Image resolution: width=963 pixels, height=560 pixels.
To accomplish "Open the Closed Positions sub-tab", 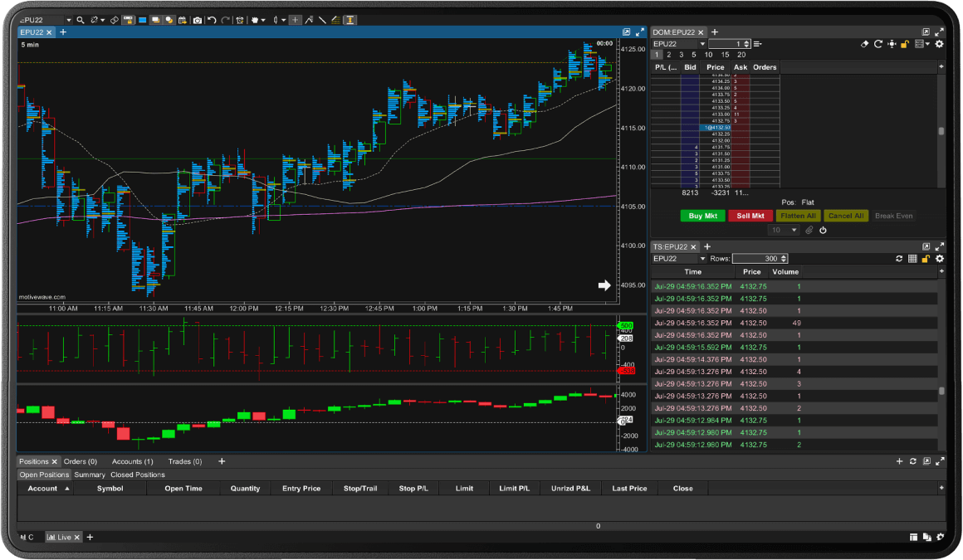I will (138, 475).
